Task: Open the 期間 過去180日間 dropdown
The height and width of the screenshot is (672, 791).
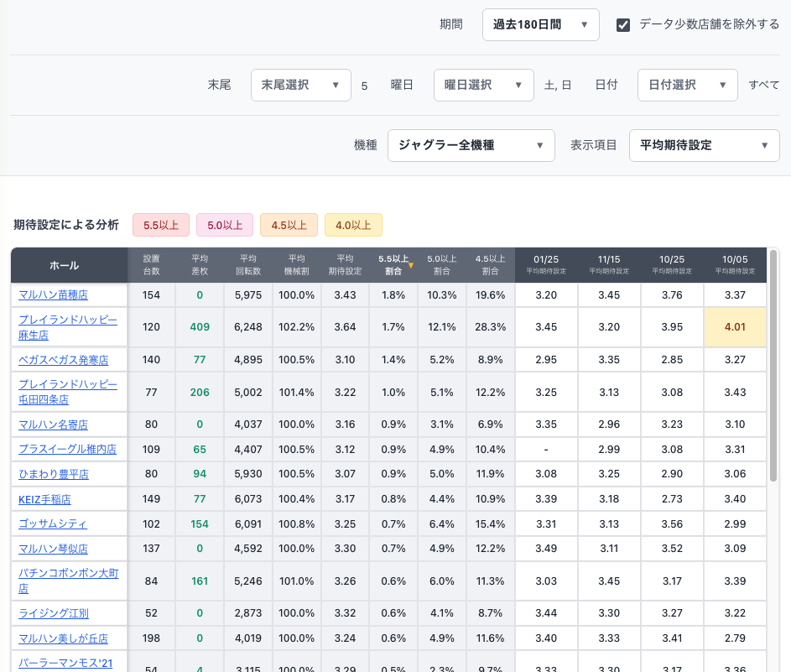Action: pos(540,25)
